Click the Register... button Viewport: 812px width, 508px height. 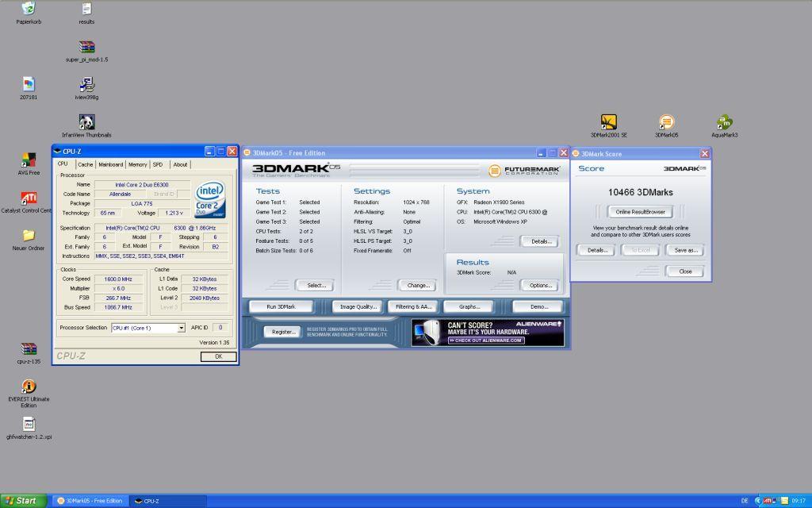click(x=283, y=332)
